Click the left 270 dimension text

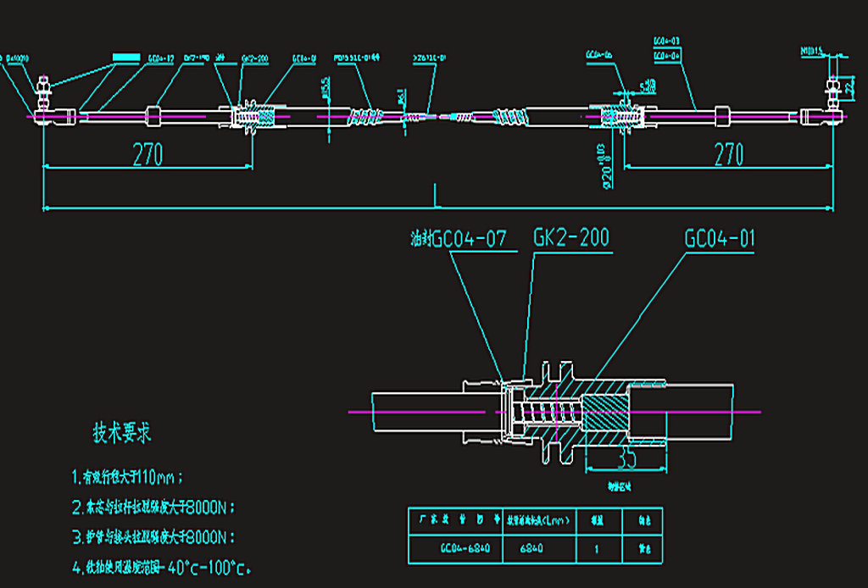click(x=147, y=153)
